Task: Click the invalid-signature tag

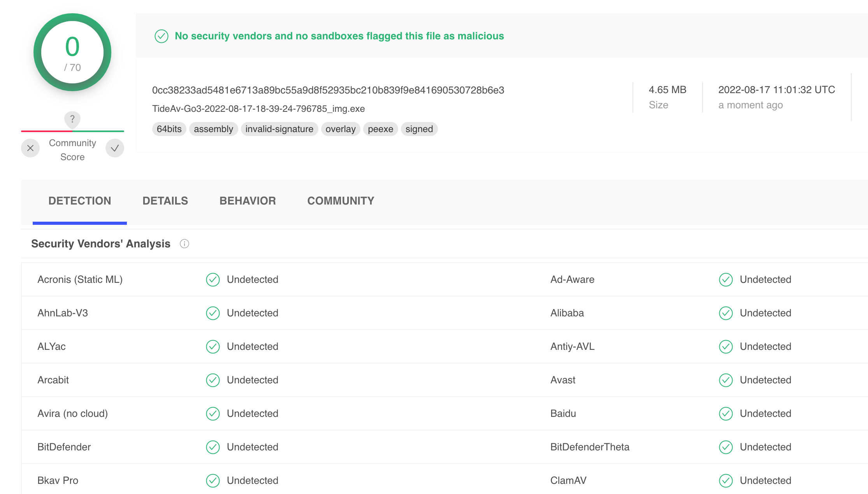Action: coord(279,129)
